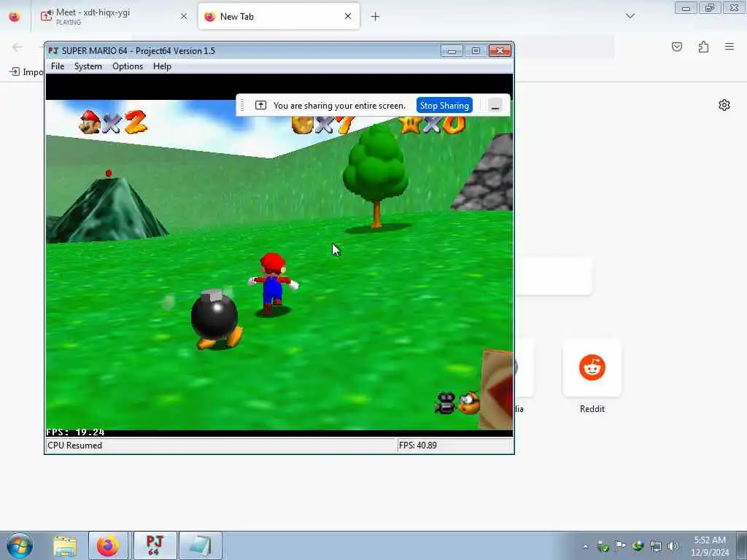Click the Firefox back arrow

[18, 47]
